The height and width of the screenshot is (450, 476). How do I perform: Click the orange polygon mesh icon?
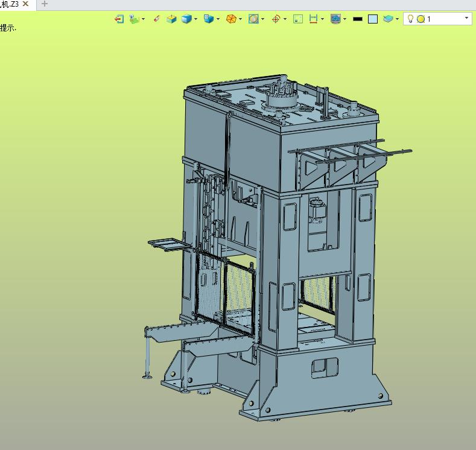click(x=231, y=19)
